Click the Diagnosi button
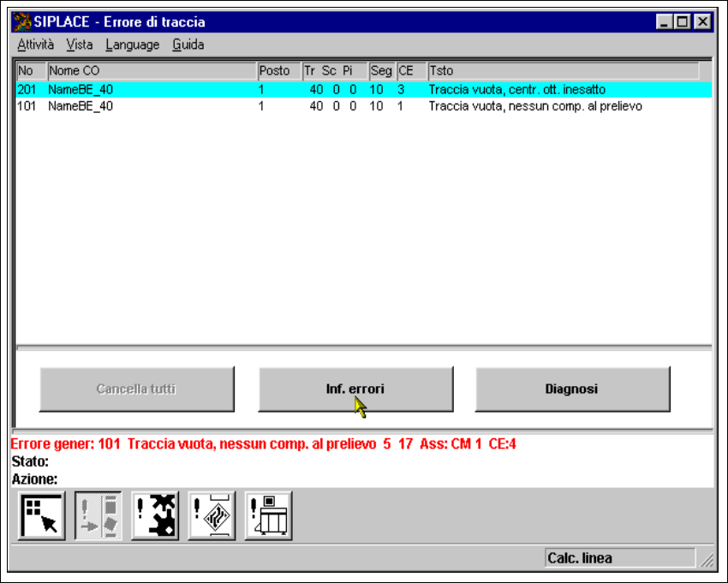The image size is (728, 583). tap(572, 389)
